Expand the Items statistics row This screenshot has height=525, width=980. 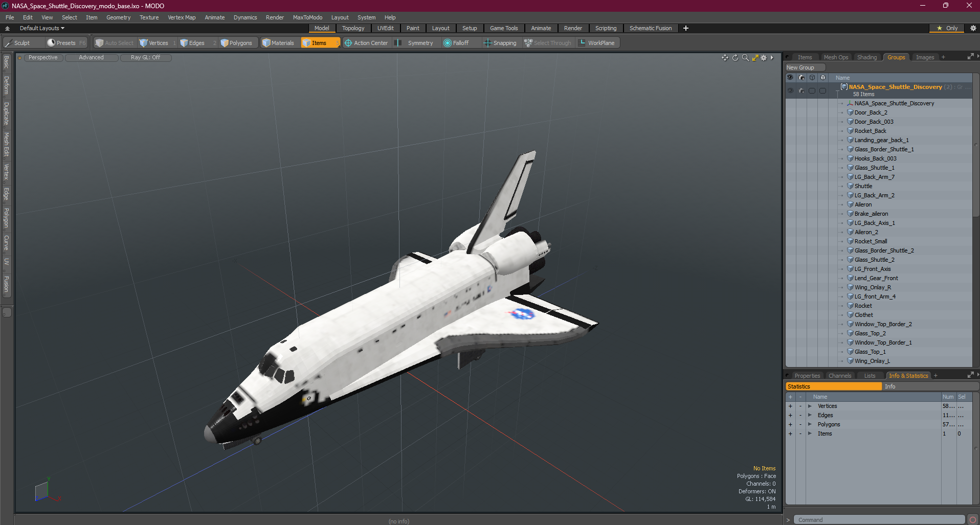tap(810, 433)
